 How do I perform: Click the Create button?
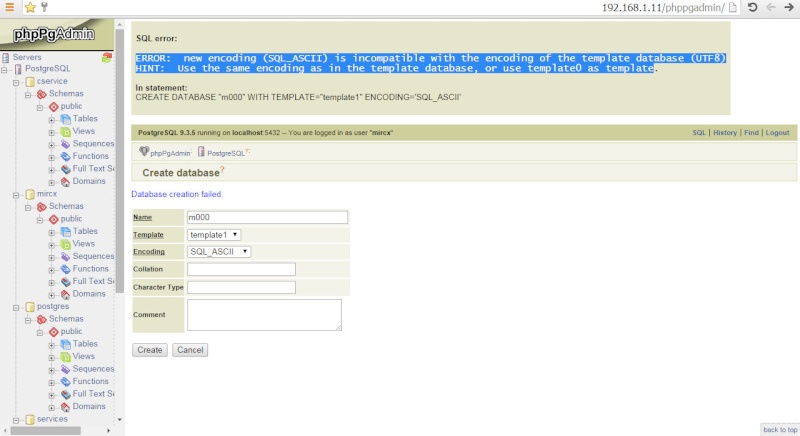(x=149, y=350)
